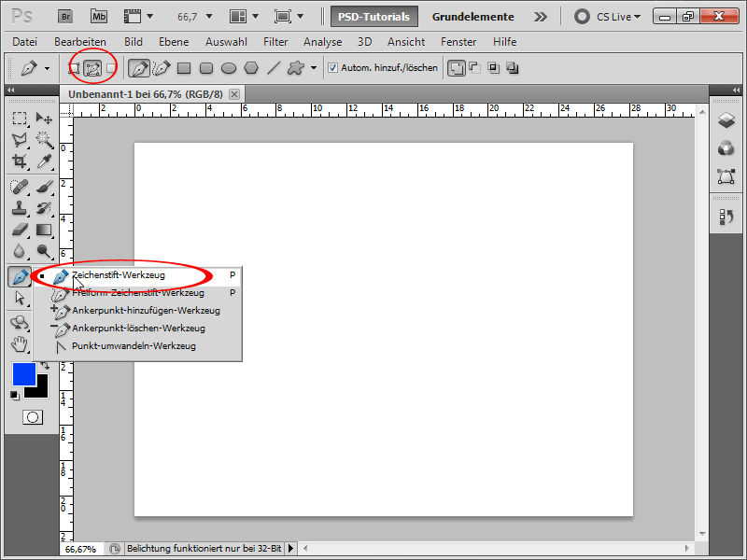Set Intersect path areas mode
The width and height of the screenshot is (747, 560).
coord(494,67)
